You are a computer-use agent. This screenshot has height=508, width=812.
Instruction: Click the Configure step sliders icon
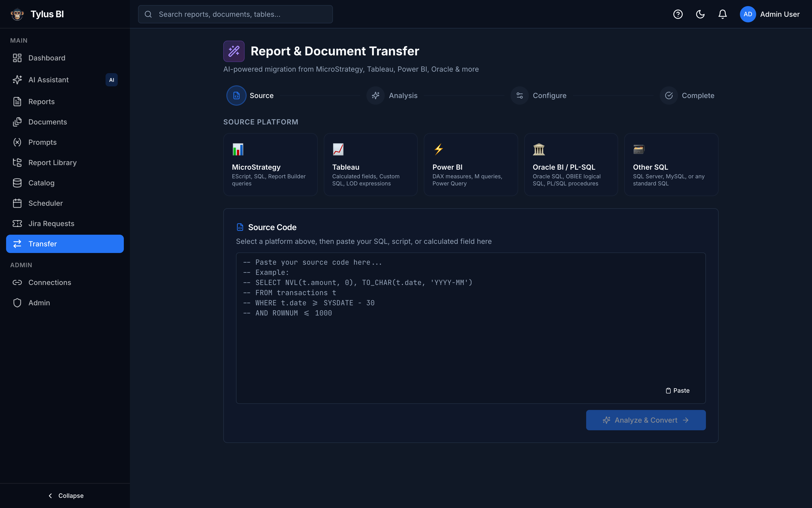pos(519,96)
